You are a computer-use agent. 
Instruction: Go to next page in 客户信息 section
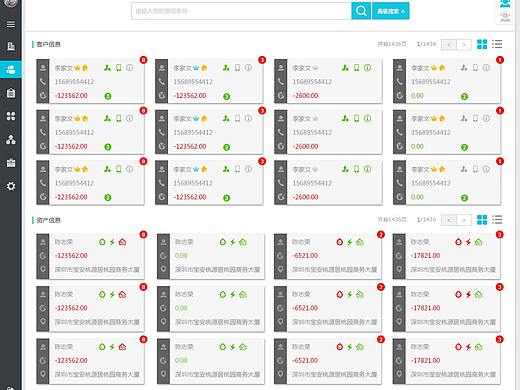(464, 44)
